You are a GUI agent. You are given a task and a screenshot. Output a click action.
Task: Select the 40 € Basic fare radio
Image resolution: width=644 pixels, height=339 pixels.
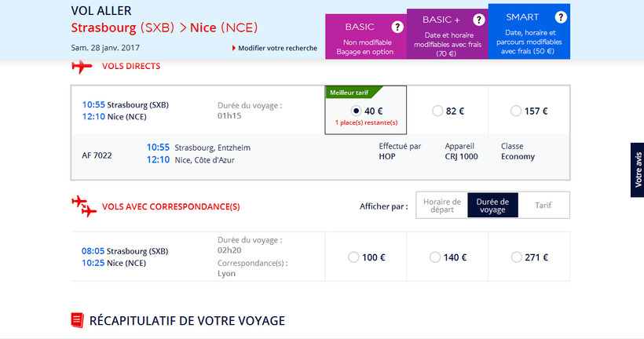pyautogui.click(x=357, y=111)
